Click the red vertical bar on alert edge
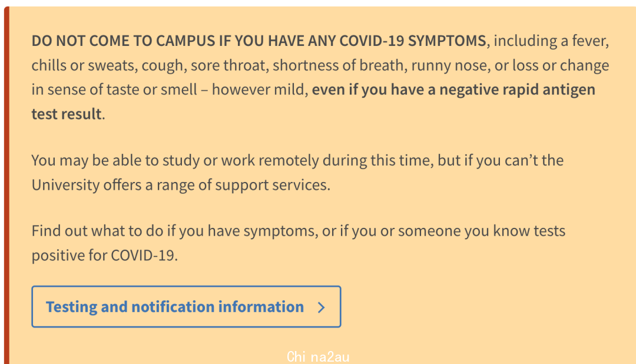Image resolution: width=636 pixels, height=364 pixels. pyautogui.click(x=6, y=185)
